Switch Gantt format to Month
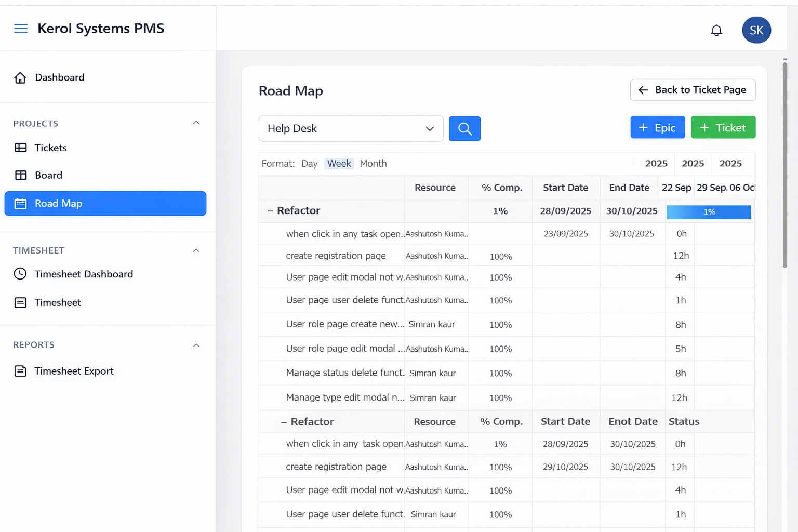798x532 pixels. tap(373, 164)
